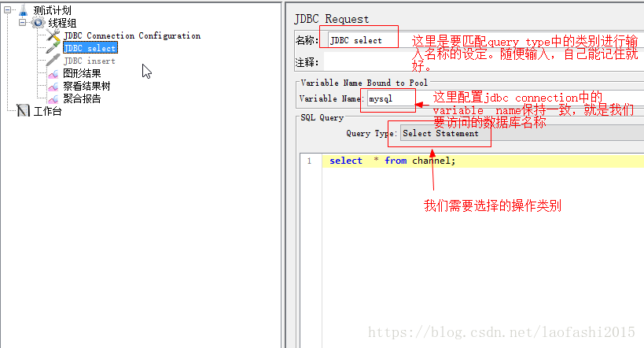Select JDBC Connection Configuration in the tree
Viewport: 644px width, 348px height.
click(x=132, y=35)
